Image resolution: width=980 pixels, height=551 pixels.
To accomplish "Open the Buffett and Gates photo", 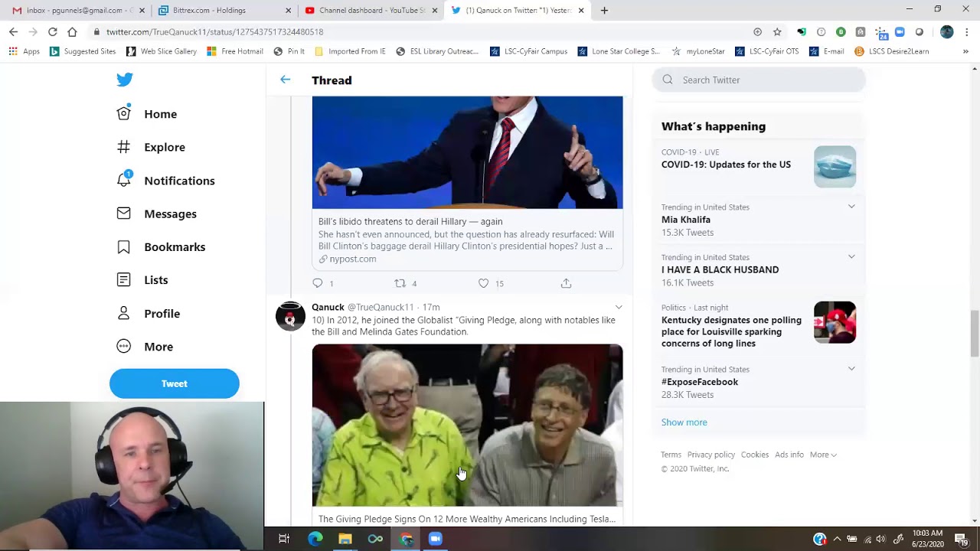I will [x=467, y=425].
